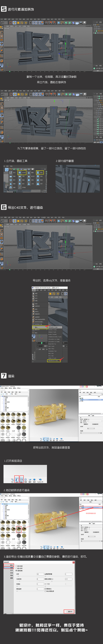Click 全局照明质量 value field in render dialog

click(69, 574)
